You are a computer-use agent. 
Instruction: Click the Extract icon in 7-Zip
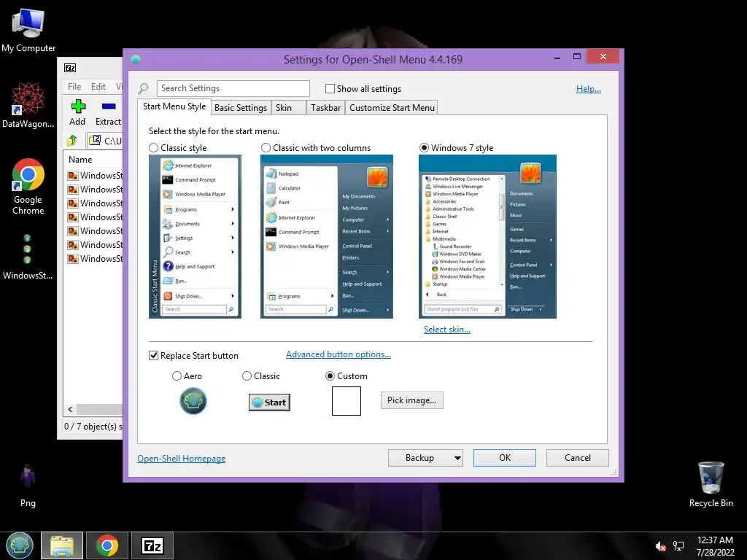(x=108, y=112)
